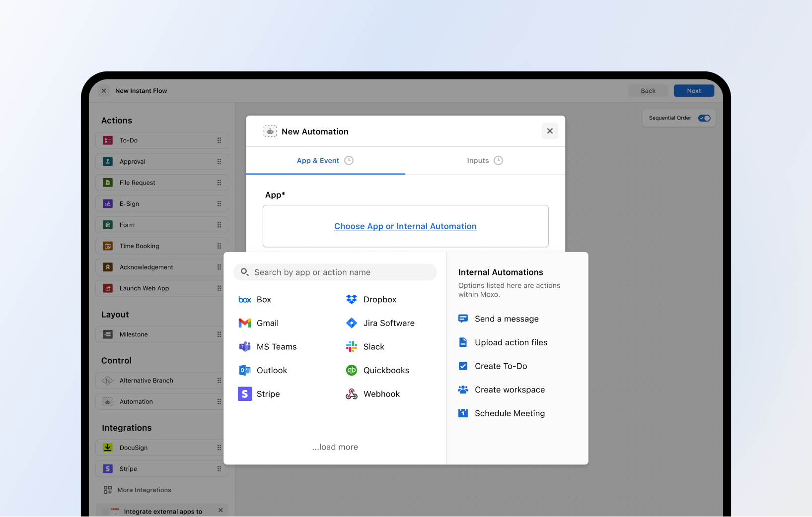Pick the Webhook icon

(x=352, y=394)
